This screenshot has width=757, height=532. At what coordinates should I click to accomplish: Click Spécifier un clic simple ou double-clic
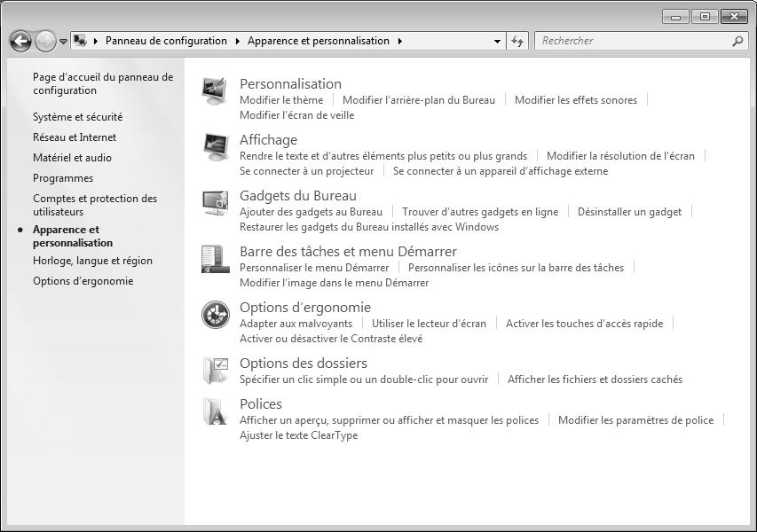click(364, 379)
